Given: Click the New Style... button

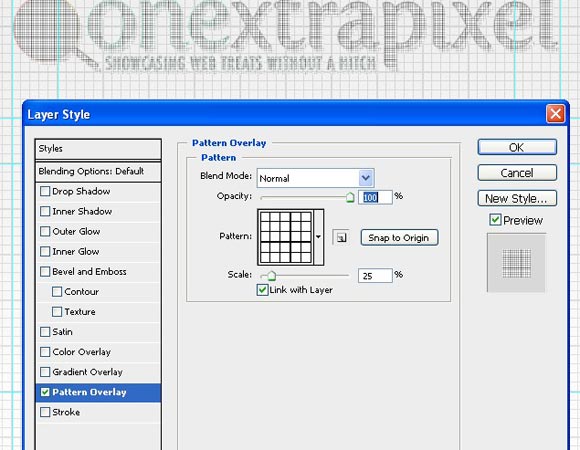Looking at the screenshot, I should [x=517, y=198].
